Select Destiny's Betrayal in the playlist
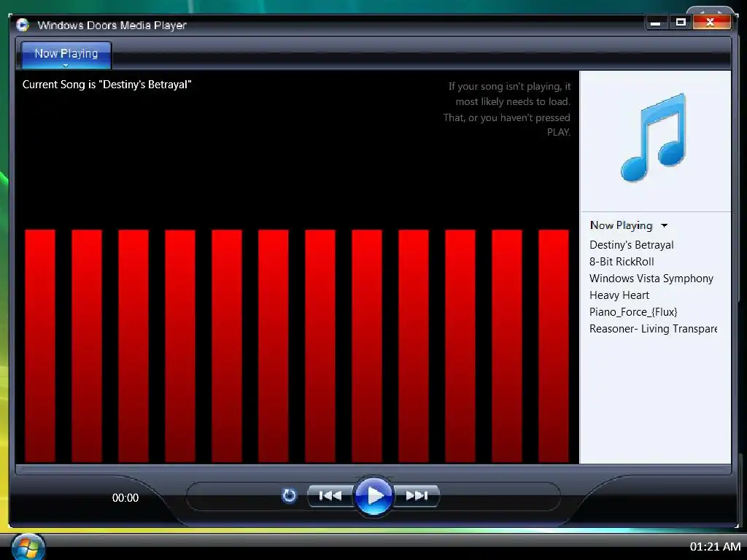The image size is (747, 560). 631,245
